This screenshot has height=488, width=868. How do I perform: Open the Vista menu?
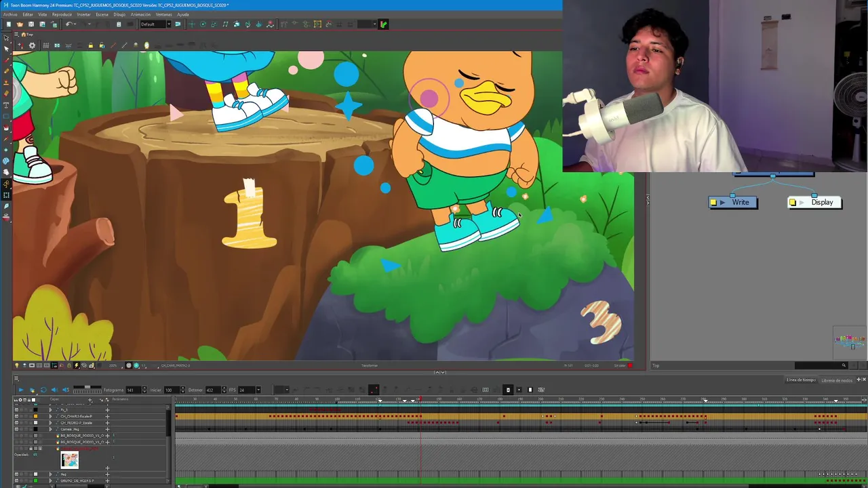click(x=43, y=14)
